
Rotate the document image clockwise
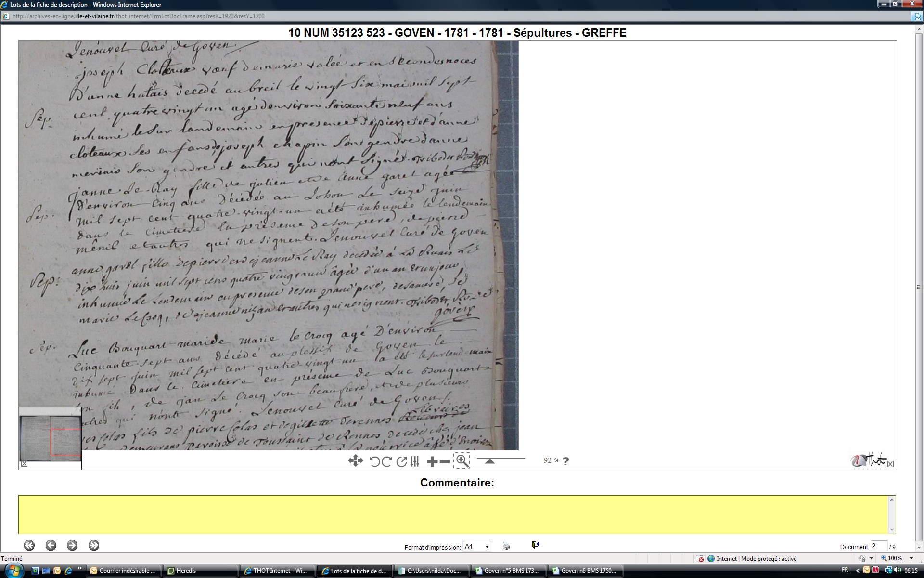(386, 461)
